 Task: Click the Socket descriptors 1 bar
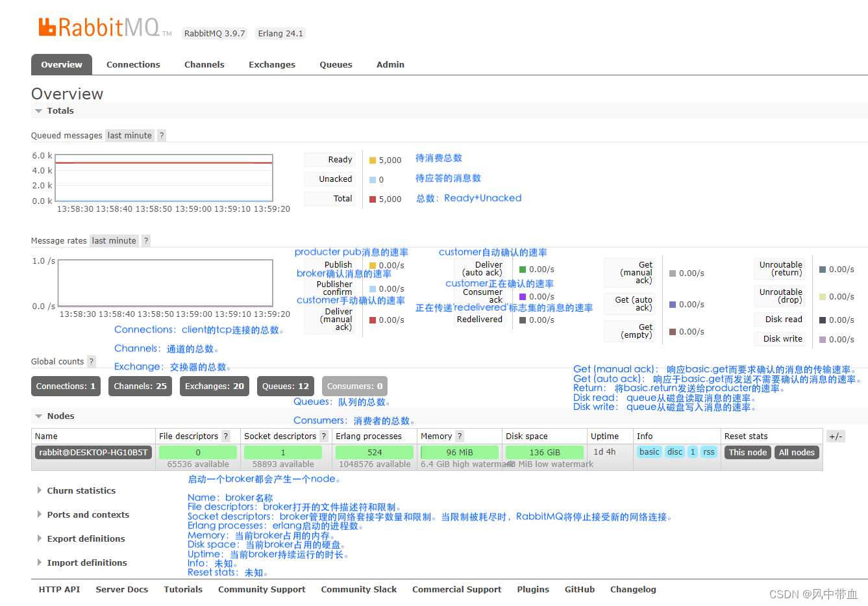(x=283, y=452)
